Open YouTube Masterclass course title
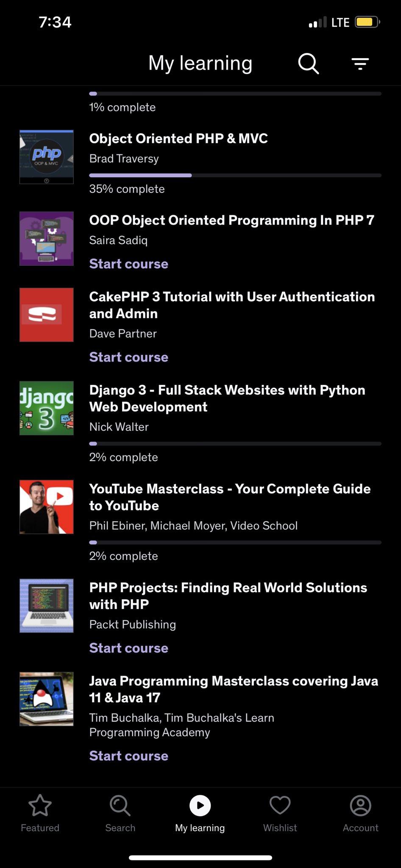The height and width of the screenshot is (868, 401). point(230,497)
